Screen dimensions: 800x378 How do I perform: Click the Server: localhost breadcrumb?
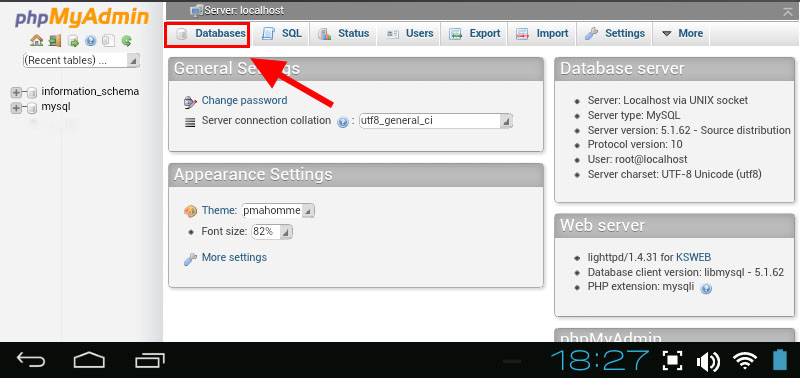pos(244,10)
